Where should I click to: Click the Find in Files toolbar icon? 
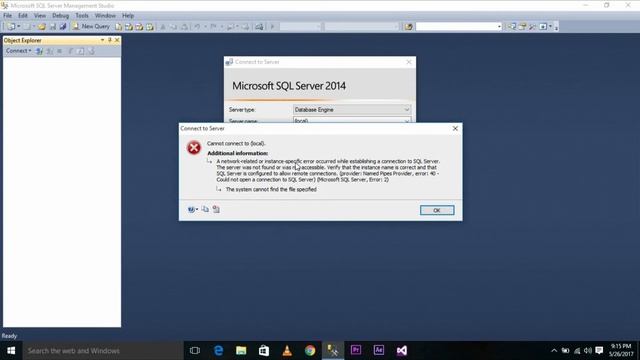click(409, 27)
